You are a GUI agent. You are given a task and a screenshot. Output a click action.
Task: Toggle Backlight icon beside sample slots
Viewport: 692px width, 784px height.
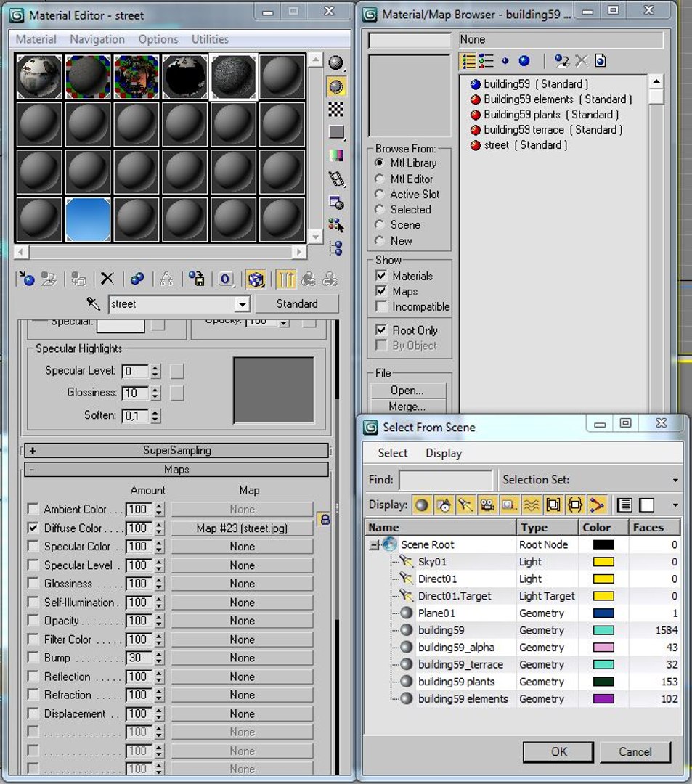[336, 86]
